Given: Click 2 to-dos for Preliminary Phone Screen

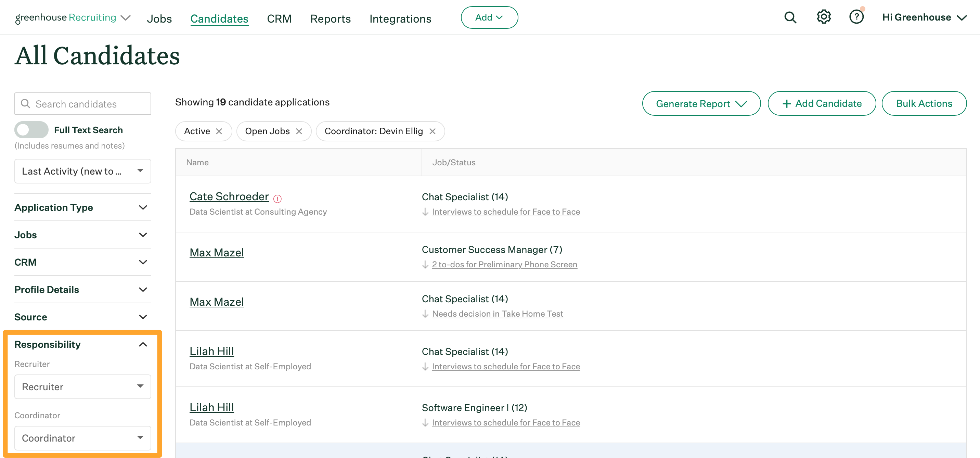Looking at the screenshot, I should point(504,265).
